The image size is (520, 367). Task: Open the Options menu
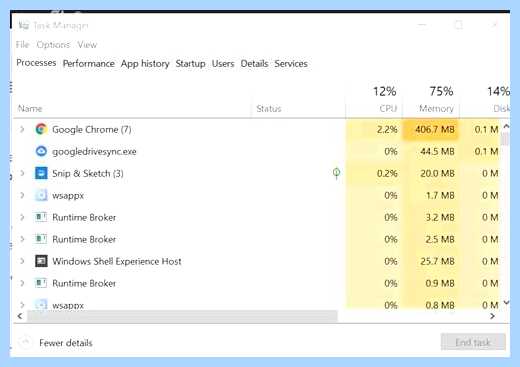(x=53, y=45)
